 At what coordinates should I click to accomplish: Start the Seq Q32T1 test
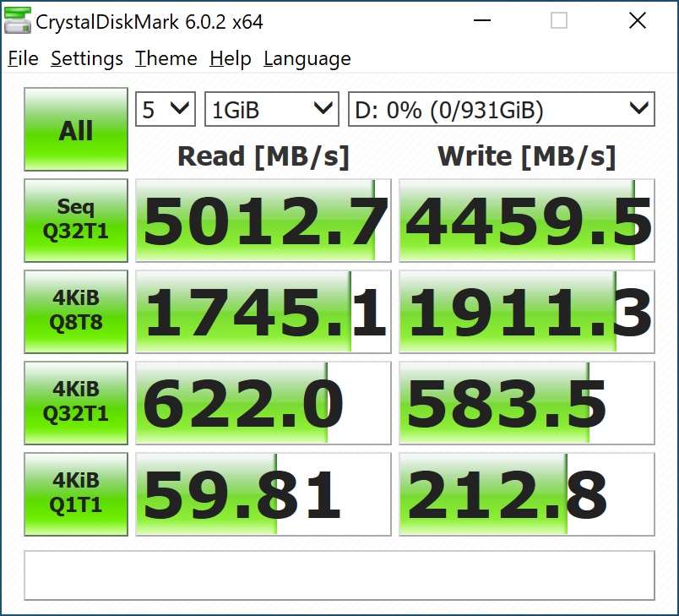pos(76,220)
